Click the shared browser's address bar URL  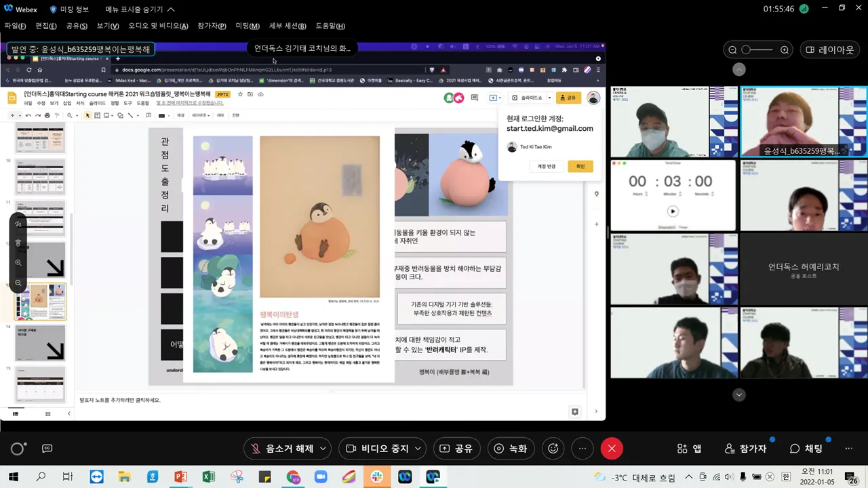coord(227,70)
